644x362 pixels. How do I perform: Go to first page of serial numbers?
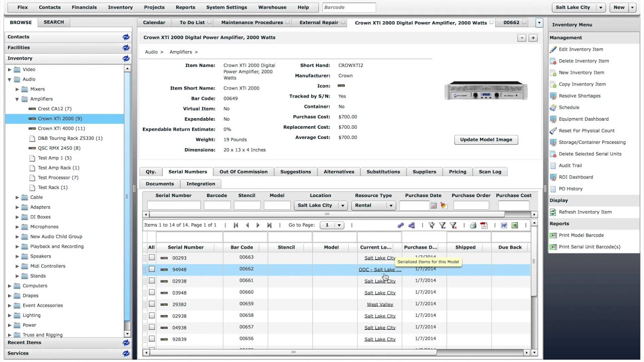pyautogui.click(x=235, y=225)
